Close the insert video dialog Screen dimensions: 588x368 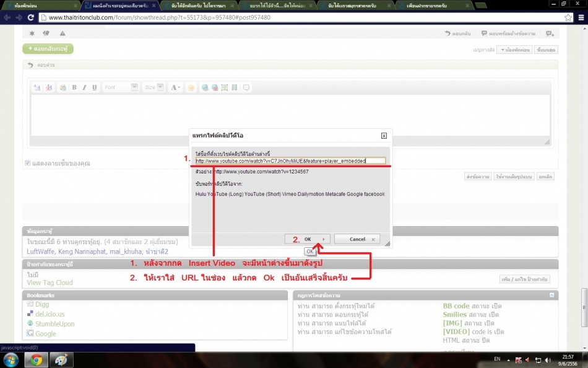(x=384, y=135)
